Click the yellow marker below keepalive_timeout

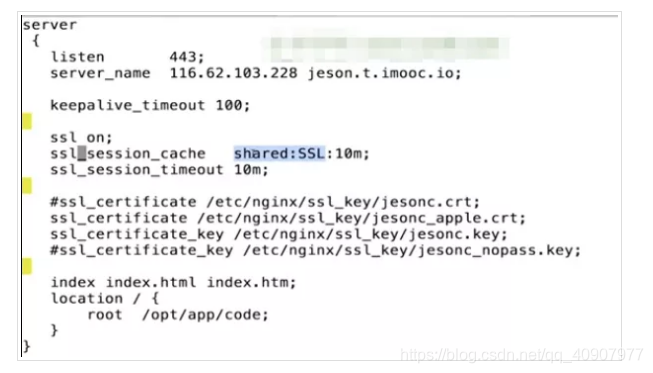click(x=27, y=122)
